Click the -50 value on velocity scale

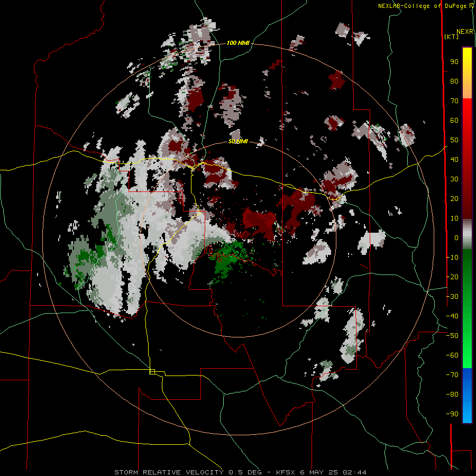tap(452, 336)
